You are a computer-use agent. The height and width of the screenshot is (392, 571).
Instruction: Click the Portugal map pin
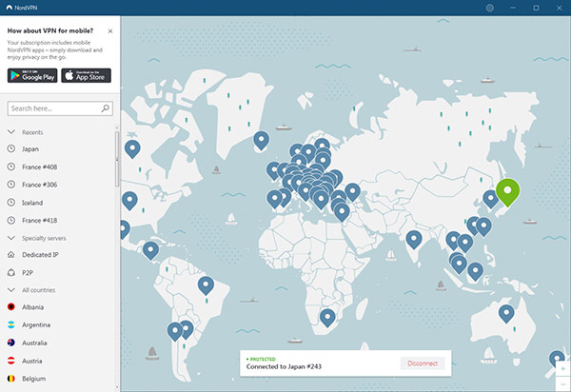pyautogui.click(x=275, y=199)
